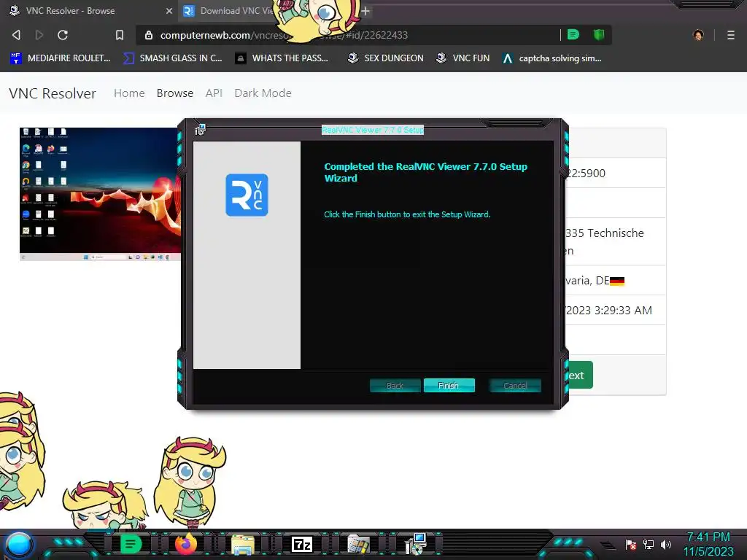Reload the page with refresh icon
This screenshot has height=560, width=747.
point(63,35)
